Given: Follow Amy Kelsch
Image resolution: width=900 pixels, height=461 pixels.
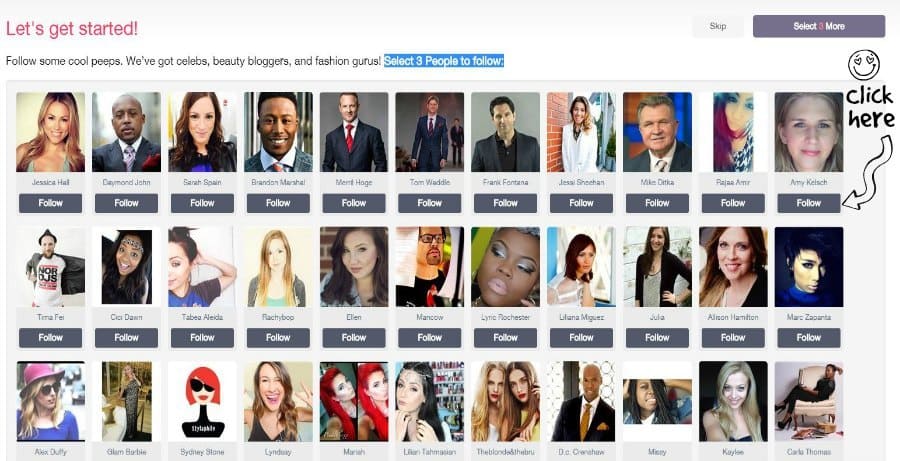Looking at the screenshot, I should pyautogui.click(x=809, y=203).
